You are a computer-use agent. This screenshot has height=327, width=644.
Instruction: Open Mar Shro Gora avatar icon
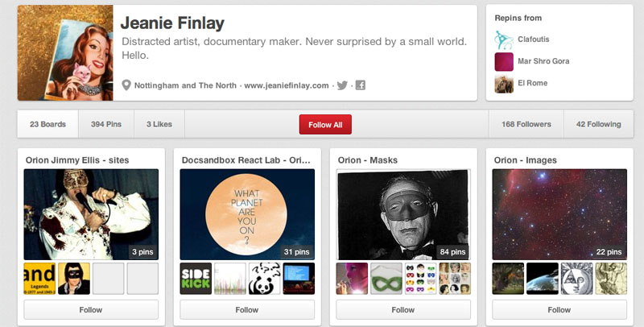click(x=504, y=61)
